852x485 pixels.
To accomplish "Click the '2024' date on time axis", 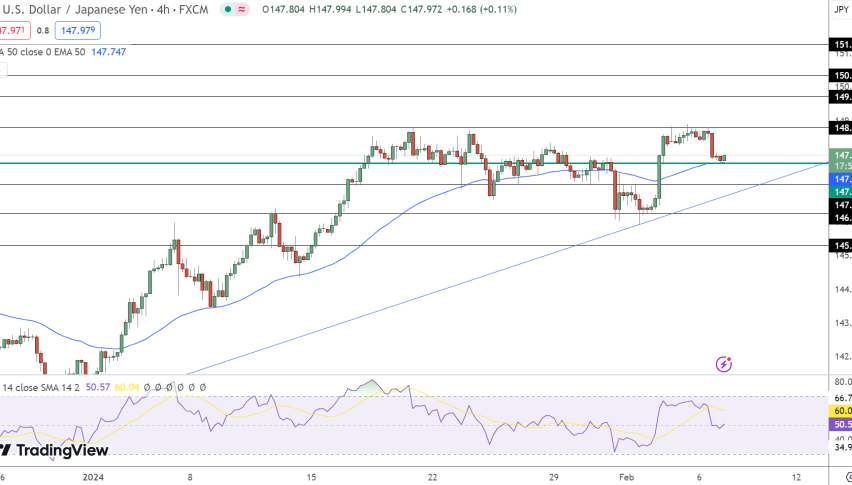I will tap(93, 477).
